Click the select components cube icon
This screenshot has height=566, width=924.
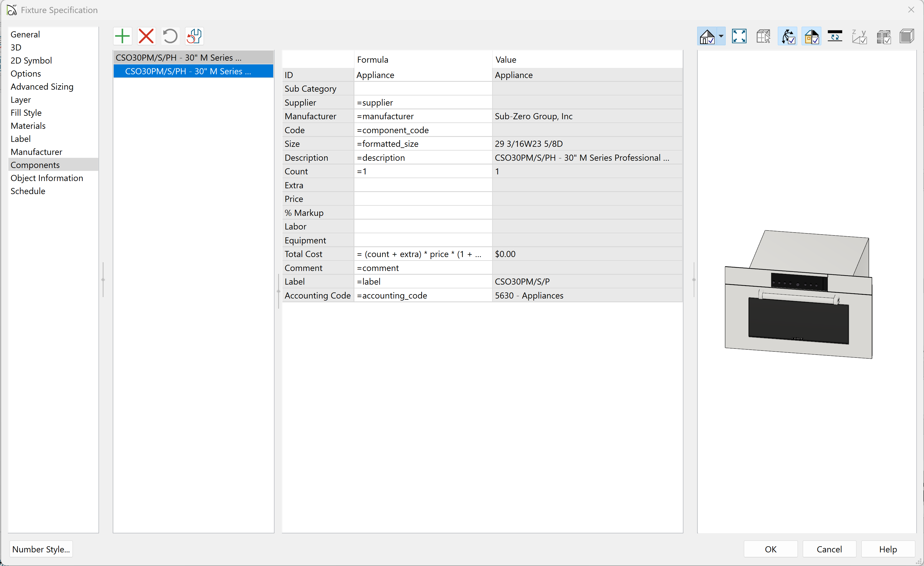pyautogui.click(x=763, y=36)
